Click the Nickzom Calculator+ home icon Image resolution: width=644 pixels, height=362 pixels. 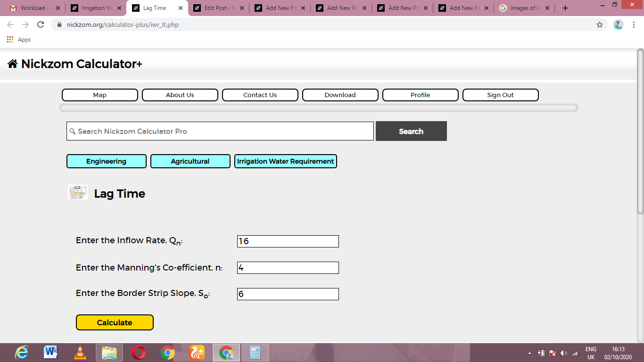tap(13, 64)
